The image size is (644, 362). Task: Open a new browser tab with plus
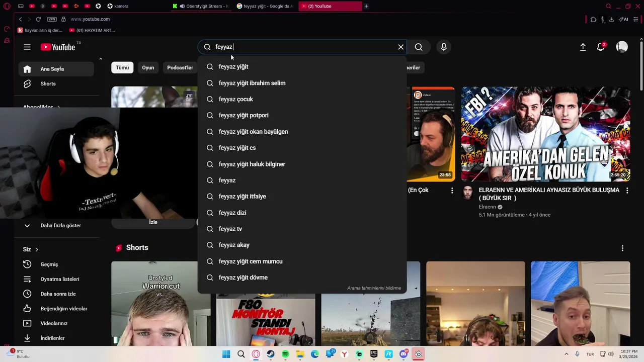pos(366,6)
